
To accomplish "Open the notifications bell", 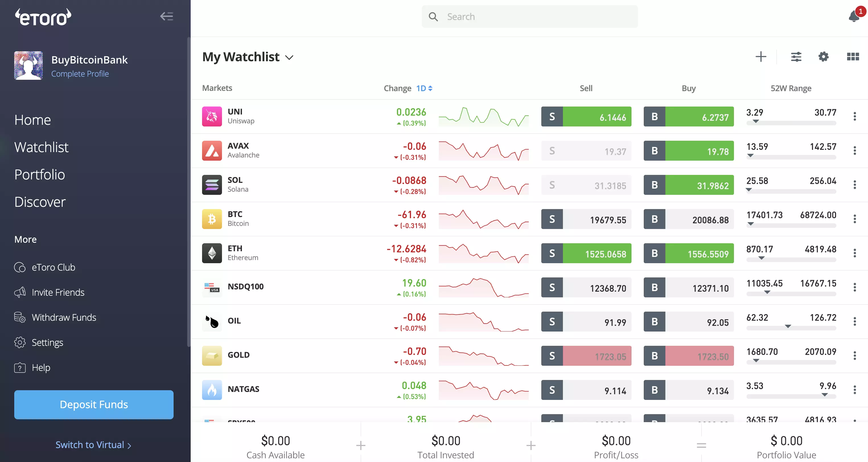I will [854, 16].
